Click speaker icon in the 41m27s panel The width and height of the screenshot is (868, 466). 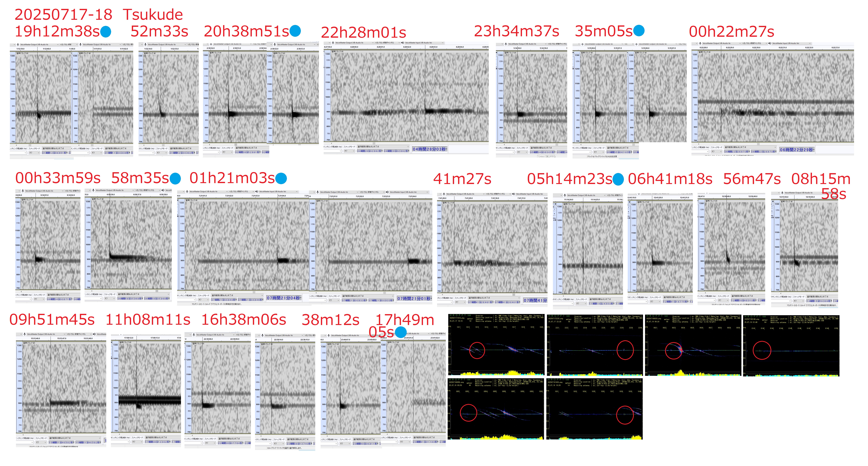coord(513,194)
